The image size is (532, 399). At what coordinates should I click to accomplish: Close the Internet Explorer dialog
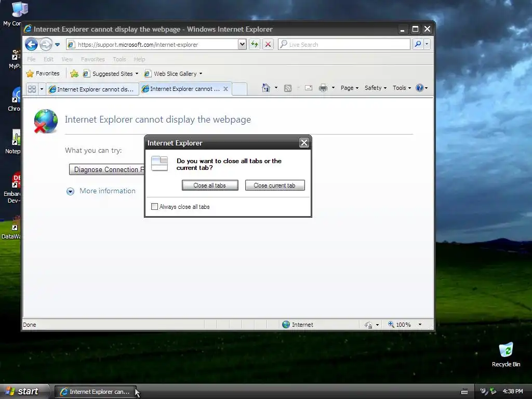(x=304, y=143)
